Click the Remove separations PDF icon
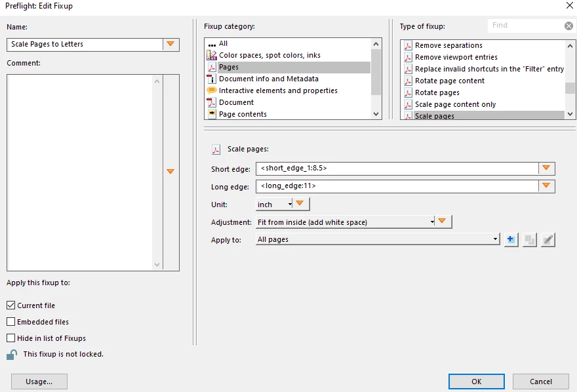This screenshot has width=577, height=392. (x=408, y=46)
